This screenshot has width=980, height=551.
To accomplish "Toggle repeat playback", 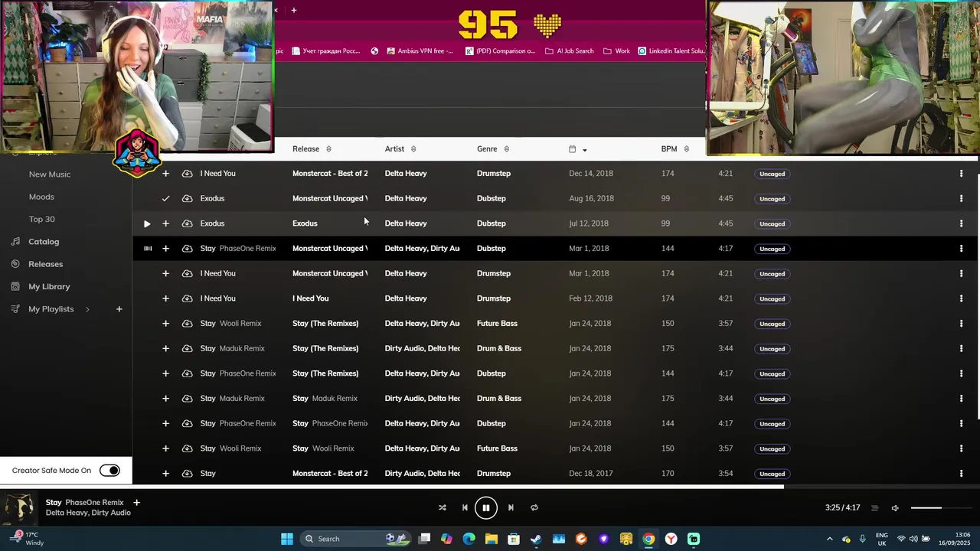I will 534,507.
